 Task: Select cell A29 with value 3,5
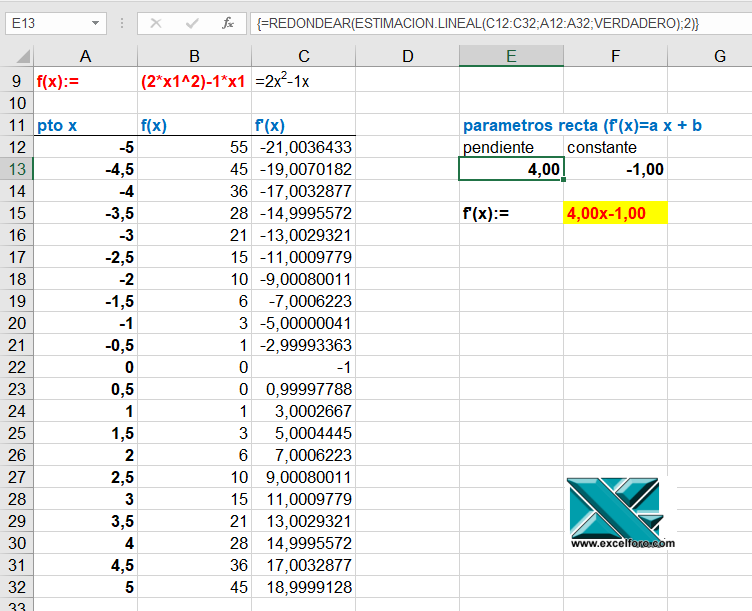85,521
